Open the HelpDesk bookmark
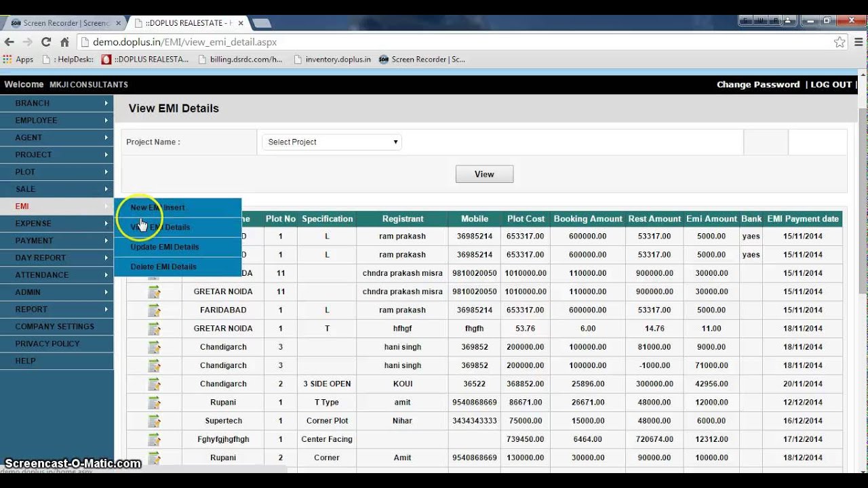This screenshot has width=868, height=488. click(68, 60)
